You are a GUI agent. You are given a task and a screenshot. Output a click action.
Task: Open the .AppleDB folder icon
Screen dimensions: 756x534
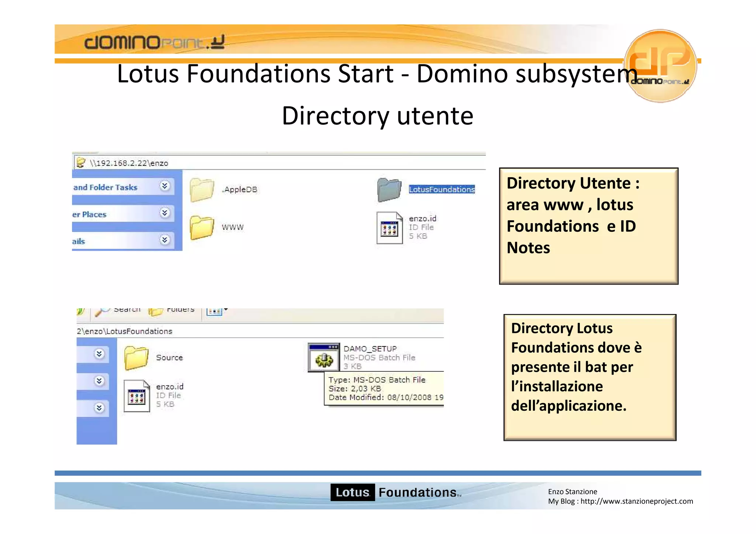point(202,190)
